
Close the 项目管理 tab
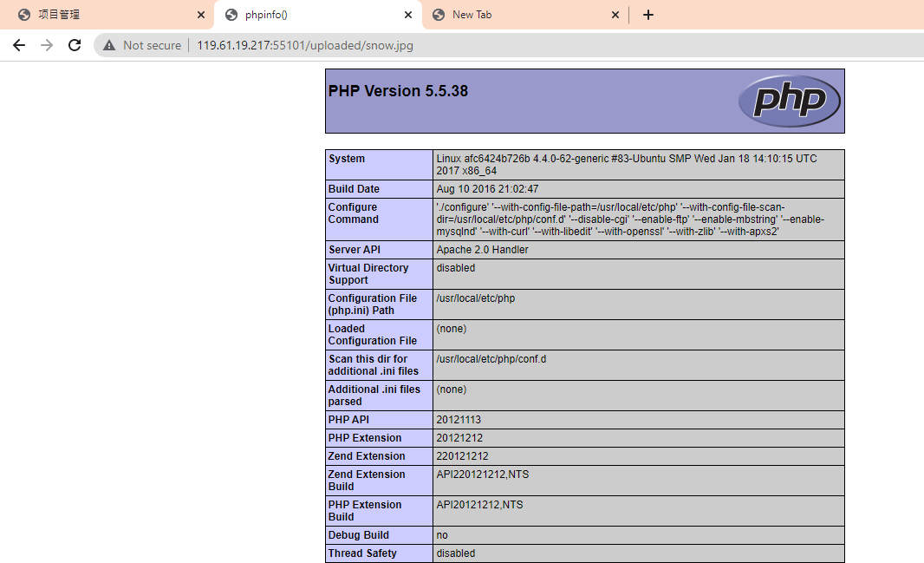[x=201, y=15]
